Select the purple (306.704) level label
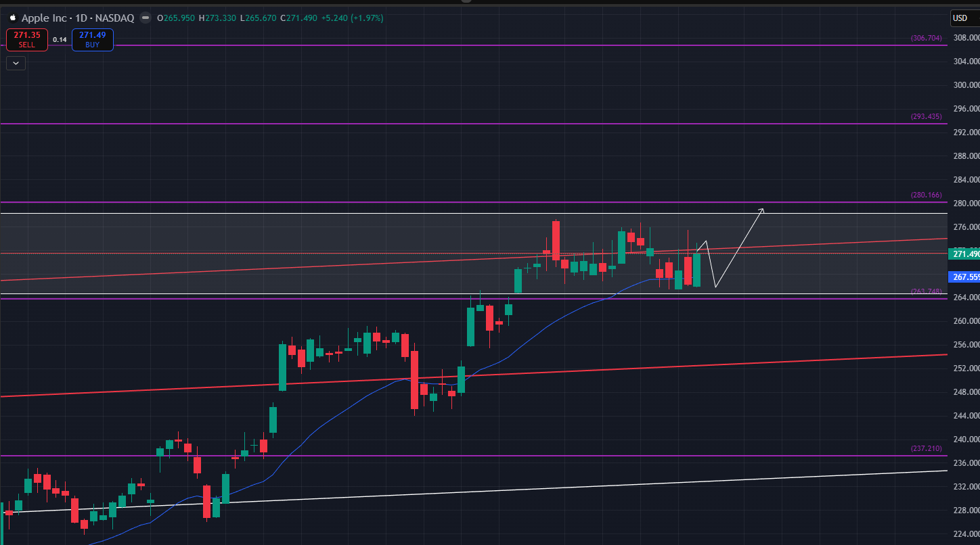The image size is (980, 545). pos(926,39)
